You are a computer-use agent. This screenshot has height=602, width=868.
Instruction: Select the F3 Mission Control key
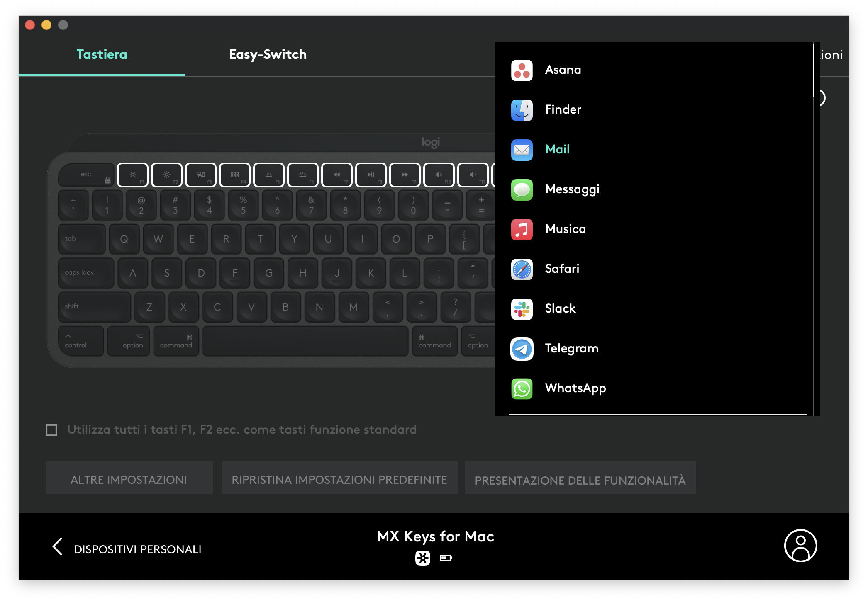coord(201,175)
